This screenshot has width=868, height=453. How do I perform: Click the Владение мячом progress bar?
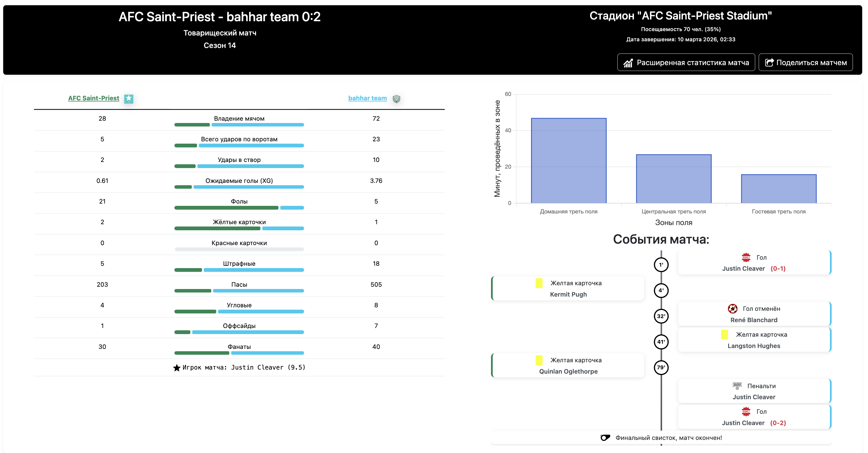239,125
